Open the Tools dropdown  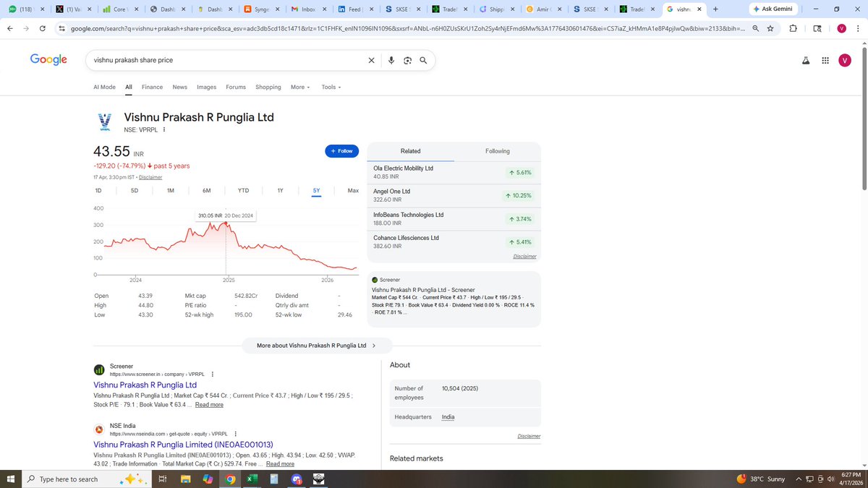click(331, 87)
